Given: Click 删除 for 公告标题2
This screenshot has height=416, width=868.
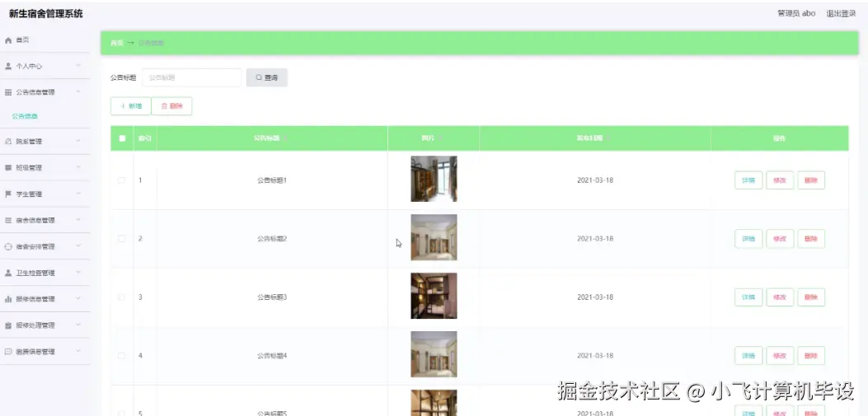Looking at the screenshot, I should [811, 239].
